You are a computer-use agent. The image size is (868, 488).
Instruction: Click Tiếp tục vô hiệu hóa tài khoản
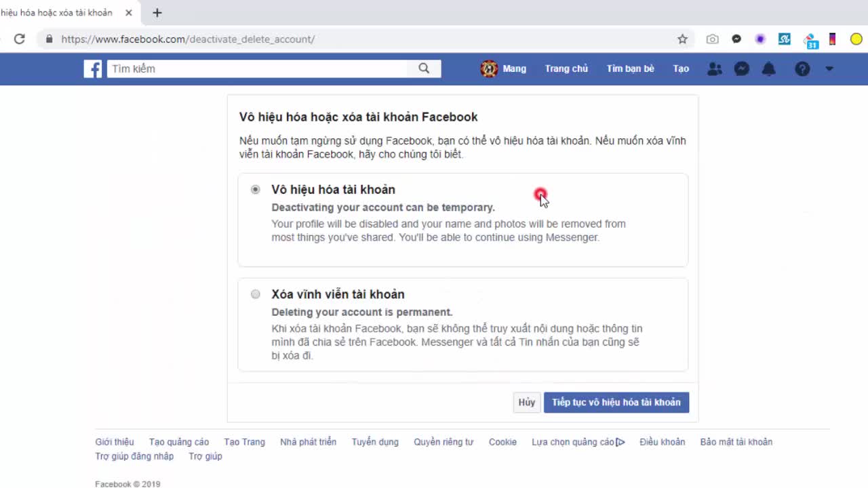point(616,402)
